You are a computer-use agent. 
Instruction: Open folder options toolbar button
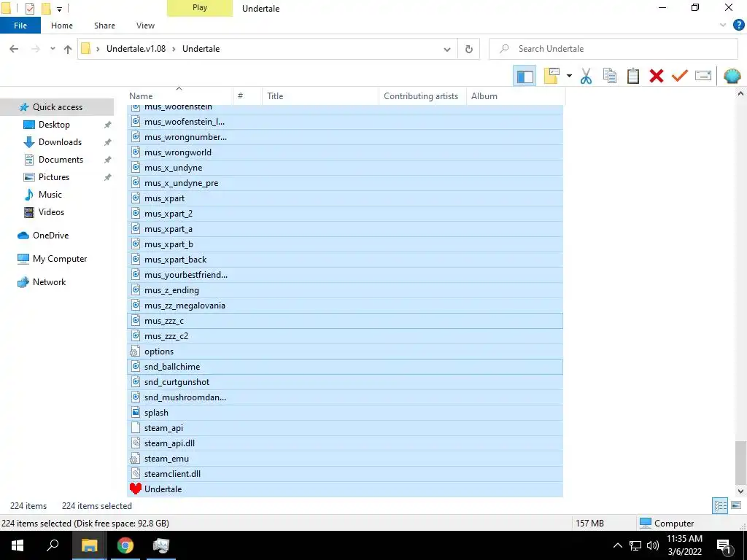551,76
